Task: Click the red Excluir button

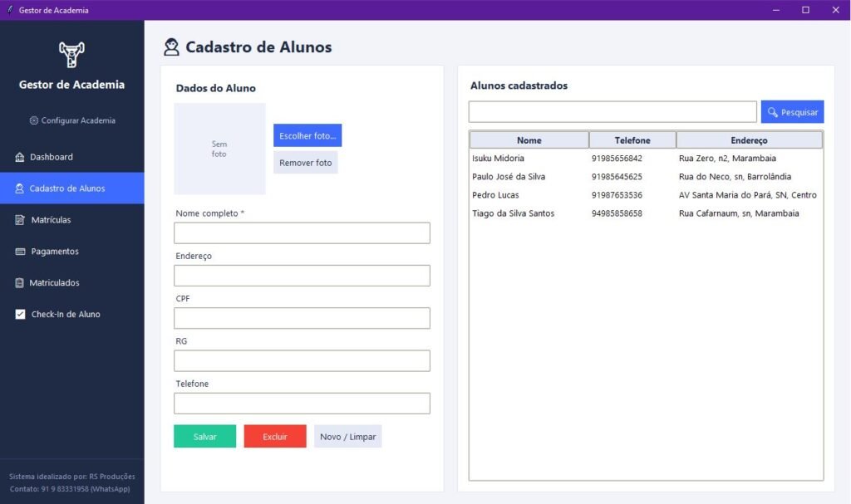Action: (275, 436)
